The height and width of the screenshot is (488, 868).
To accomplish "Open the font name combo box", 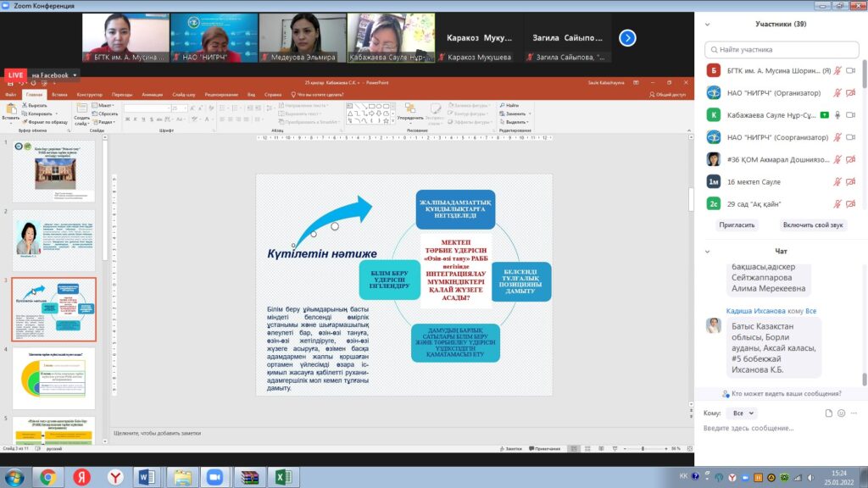I will click(x=147, y=108).
